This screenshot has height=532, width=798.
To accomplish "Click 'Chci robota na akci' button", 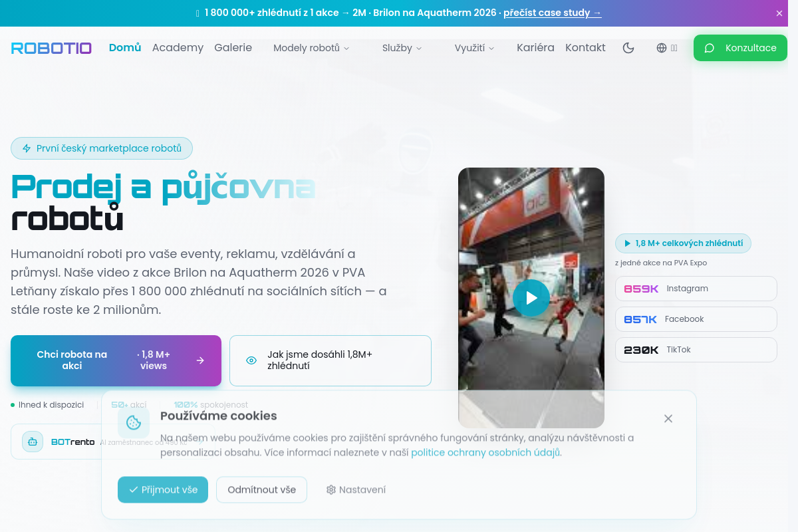I will 116,360.
